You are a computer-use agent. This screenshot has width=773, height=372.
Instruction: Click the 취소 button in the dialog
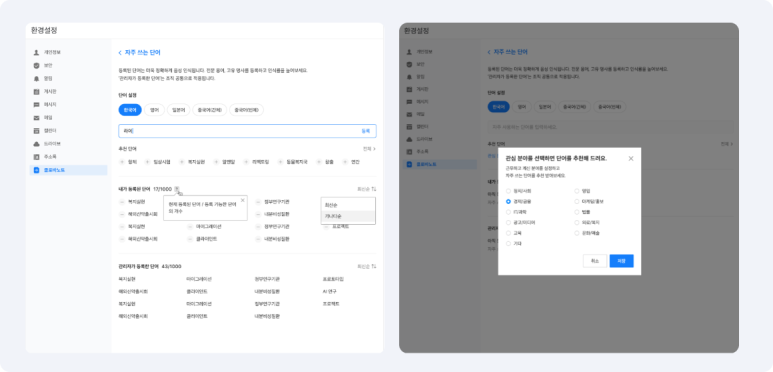[595, 261]
